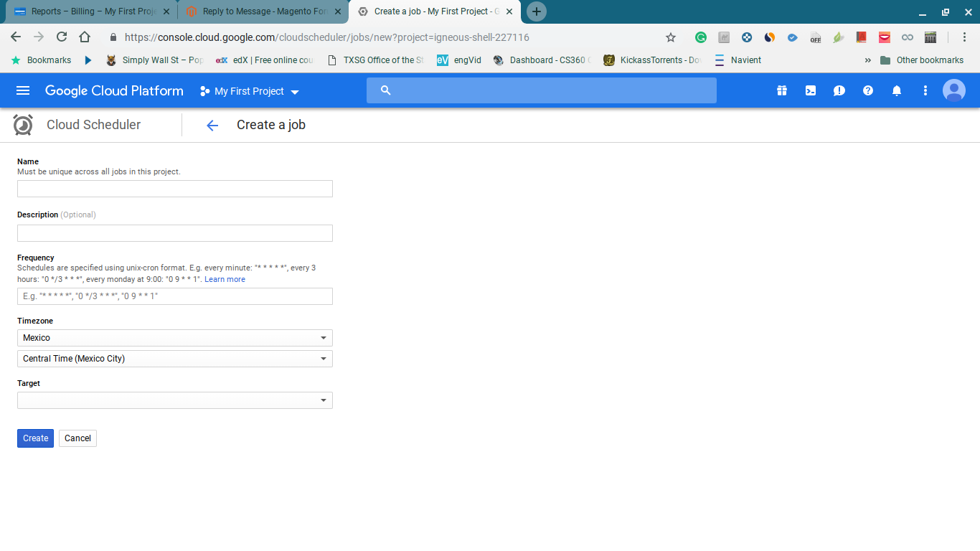Click the Create button

[x=35, y=438]
